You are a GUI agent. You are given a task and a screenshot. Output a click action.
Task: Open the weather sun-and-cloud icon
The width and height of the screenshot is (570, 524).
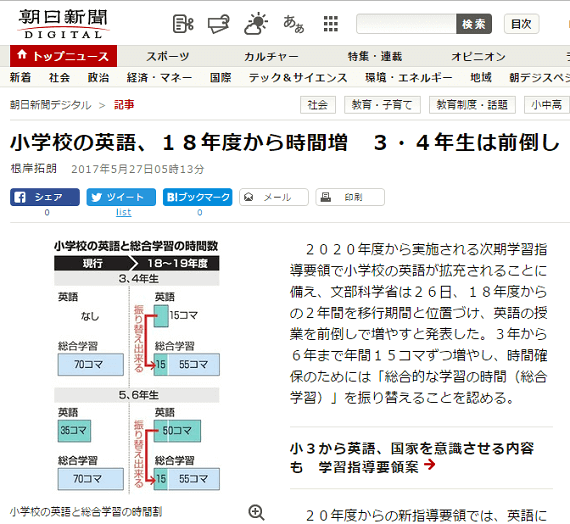tap(256, 24)
